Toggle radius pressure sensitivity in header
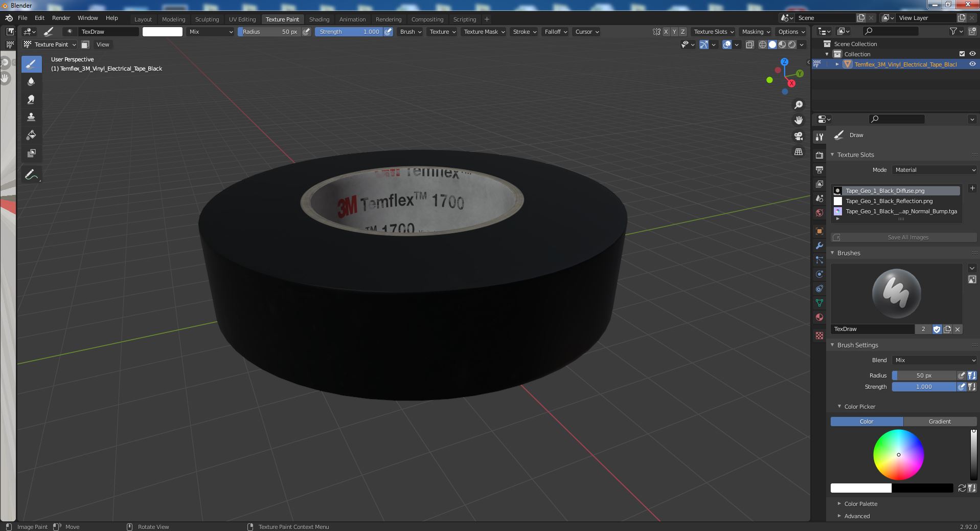 (306, 32)
